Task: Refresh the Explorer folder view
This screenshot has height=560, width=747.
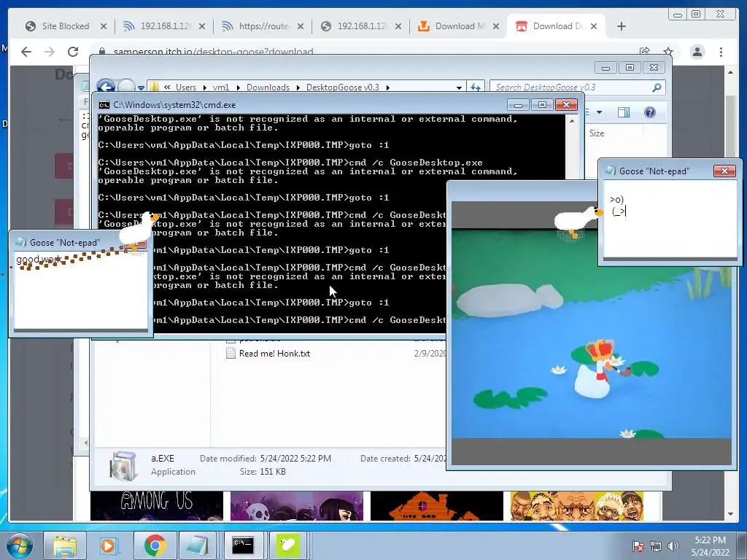Action: pos(476,87)
